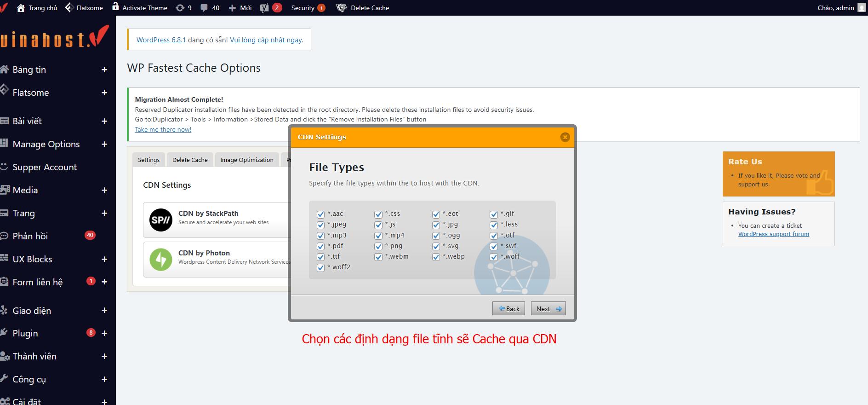Image resolution: width=868 pixels, height=405 pixels.
Task: Switch to the Image Optimization tab
Action: pos(246,160)
